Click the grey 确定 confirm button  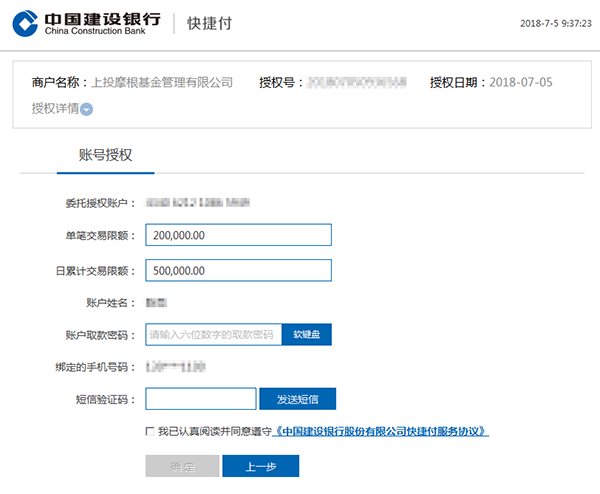182,466
